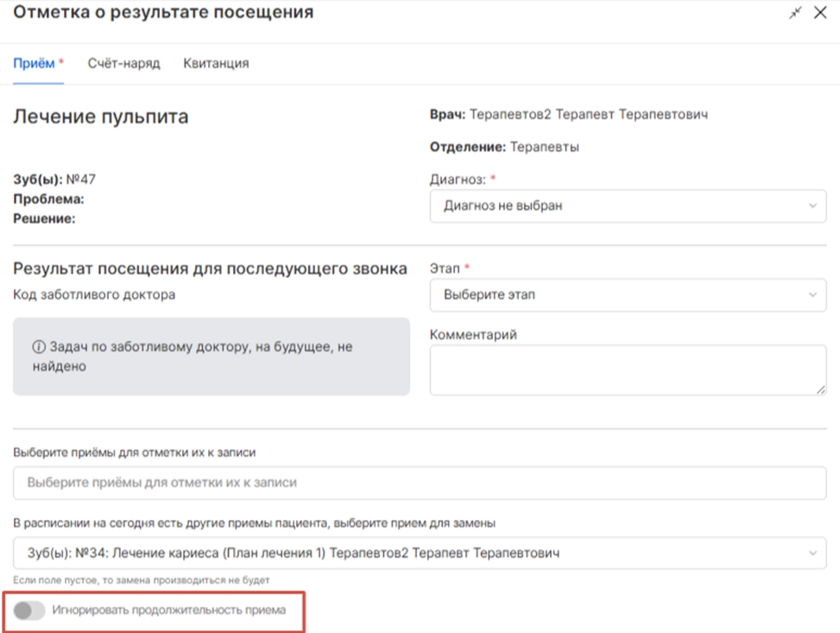Open the Квитанция tab

pyautogui.click(x=216, y=63)
